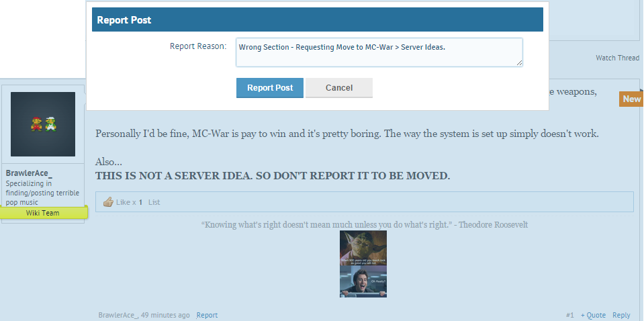Image resolution: width=644 pixels, height=321 pixels.
Task: Click the Report link under the post
Action: [207, 315]
